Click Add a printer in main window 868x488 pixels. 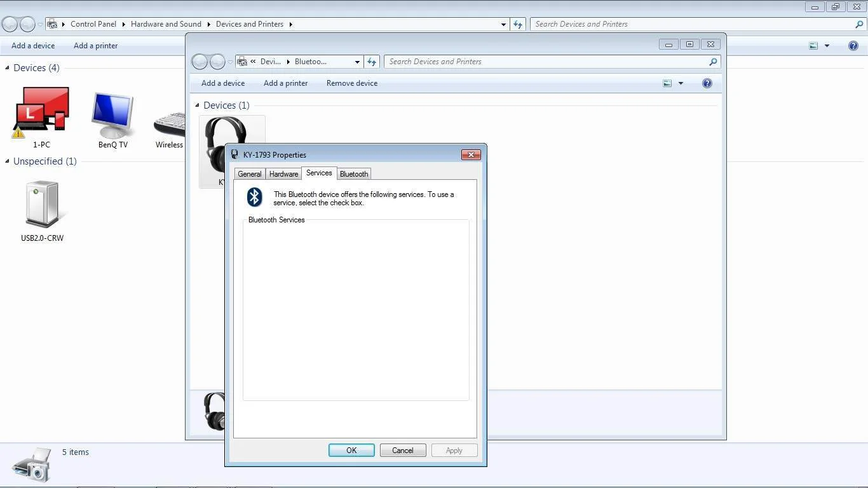pyautogui.click(x=95, y=46)
